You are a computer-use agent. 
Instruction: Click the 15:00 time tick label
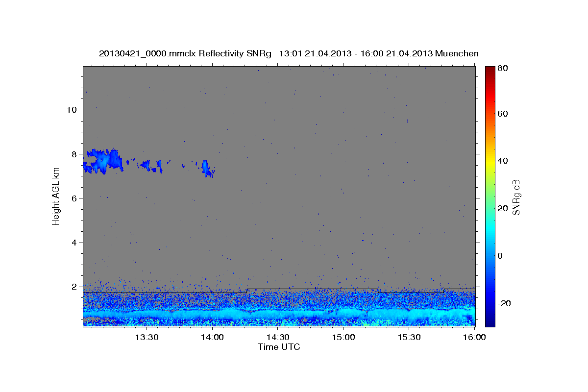[x=343, y=338]
